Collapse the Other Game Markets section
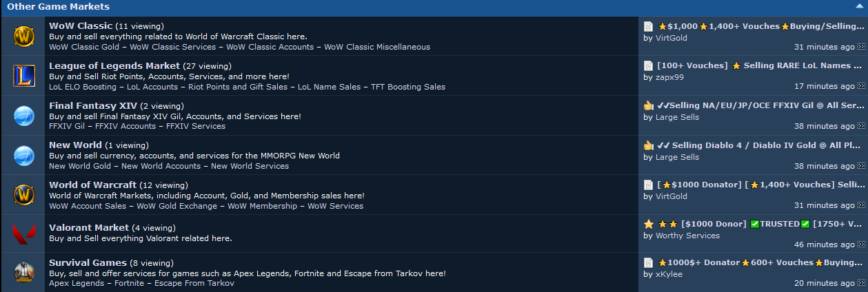This screenshot has width=868, height=292. [860, 7]
